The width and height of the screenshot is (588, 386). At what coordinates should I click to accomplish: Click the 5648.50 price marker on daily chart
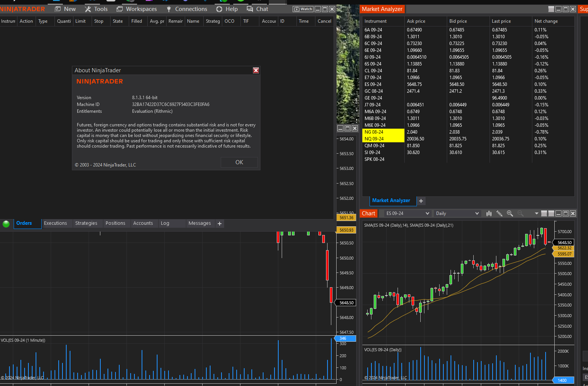pos(564,243)
